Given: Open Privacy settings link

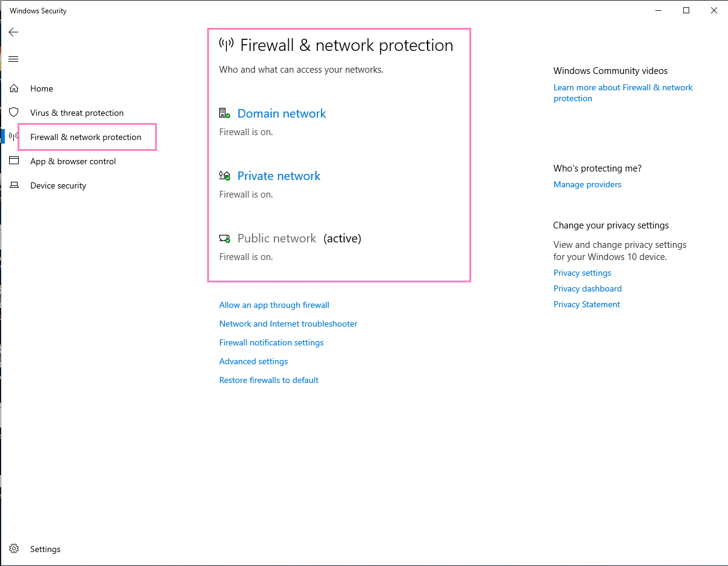Looking at the screenshot, I should 583,273.
